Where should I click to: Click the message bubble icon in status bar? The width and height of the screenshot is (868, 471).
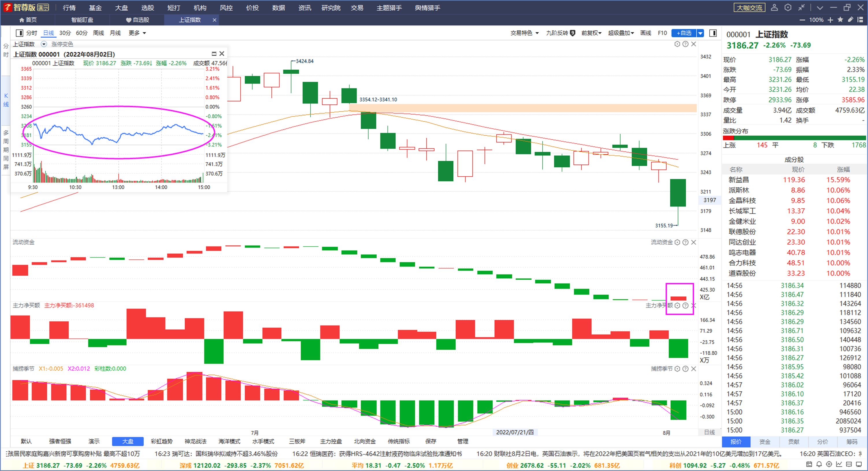[x=849, y=464]
